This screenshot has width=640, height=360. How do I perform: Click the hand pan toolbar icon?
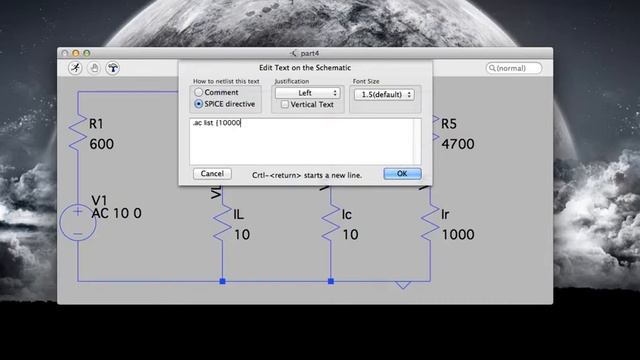94,68
